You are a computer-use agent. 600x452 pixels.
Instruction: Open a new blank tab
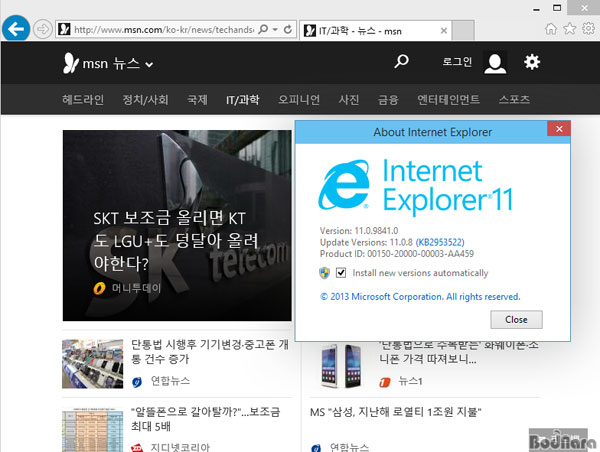pos(463,30)
